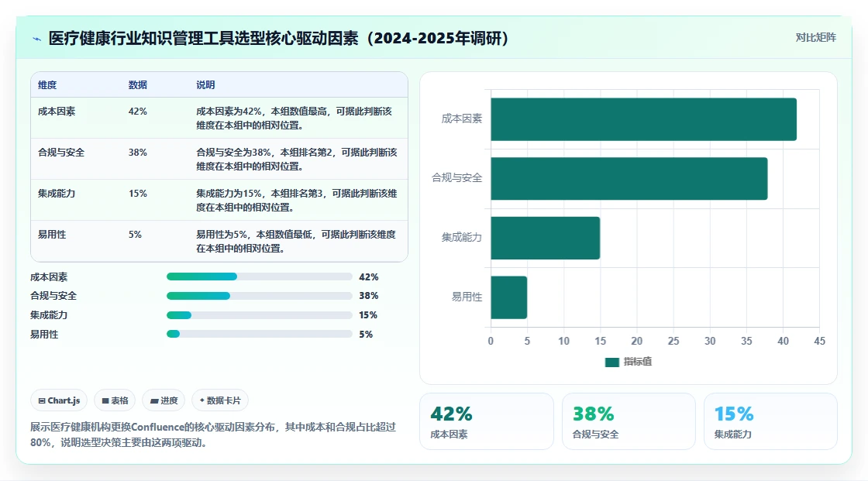Click the 38% value in the table
This screenshot has height=481, width=868.
coord(138,153)
